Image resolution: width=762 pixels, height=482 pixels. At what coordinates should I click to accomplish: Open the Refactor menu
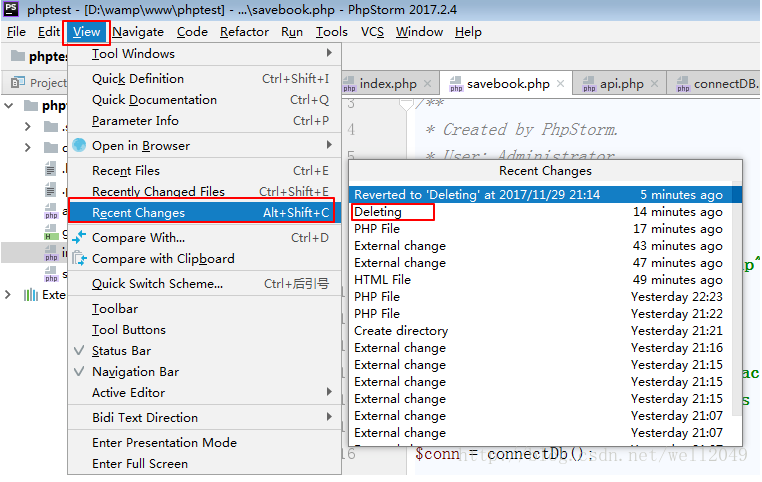point(244,32)
